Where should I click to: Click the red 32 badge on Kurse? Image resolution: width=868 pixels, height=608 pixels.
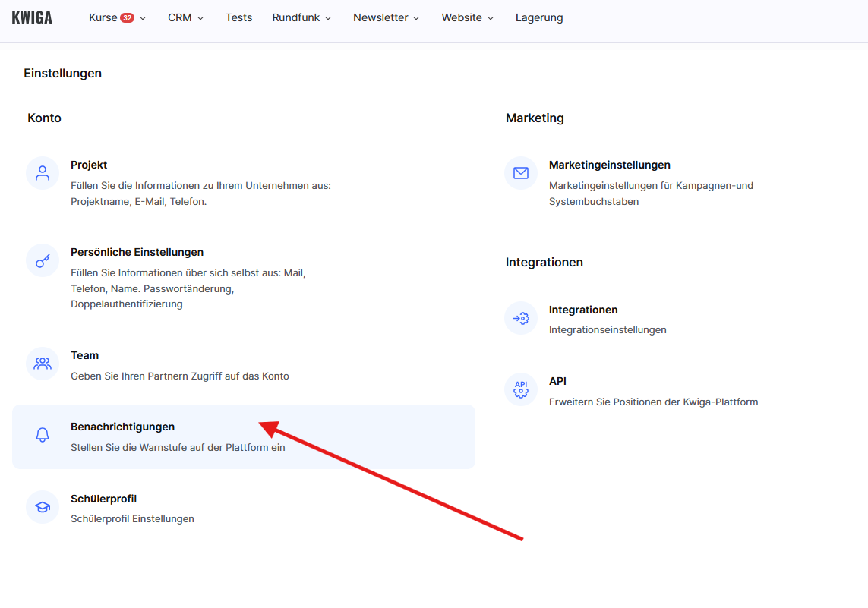(127, 17)
